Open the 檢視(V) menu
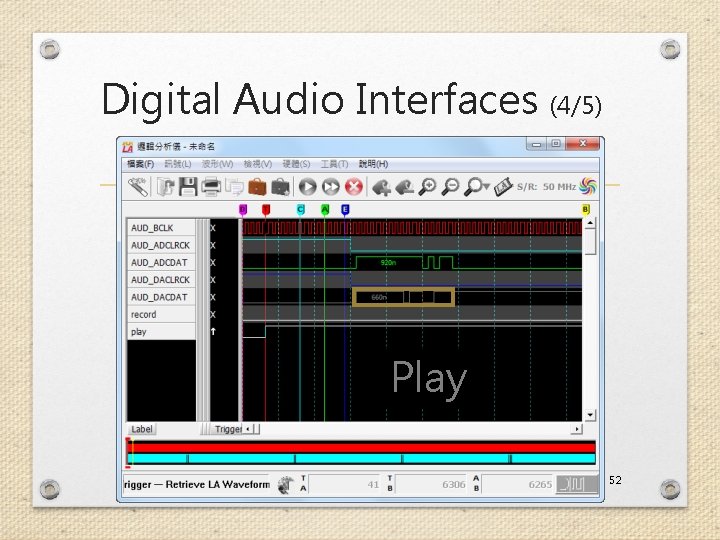The height and width of the screenshot is (540, 720). (x=258, y=164)
